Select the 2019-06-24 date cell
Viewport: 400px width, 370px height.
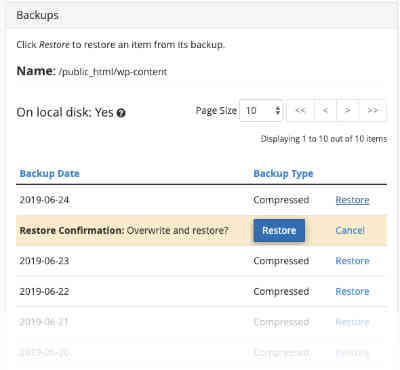[x=44, y=200]
